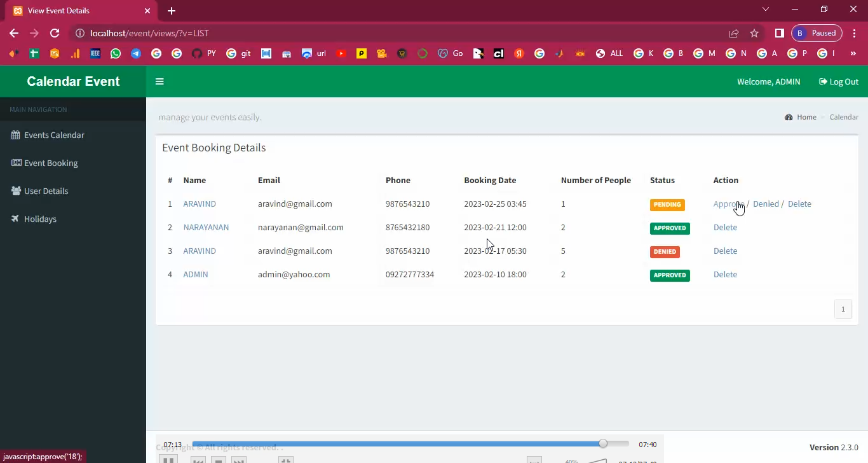Click Denied for pending booking
The image size is (868, 463).
coord(766,204)
